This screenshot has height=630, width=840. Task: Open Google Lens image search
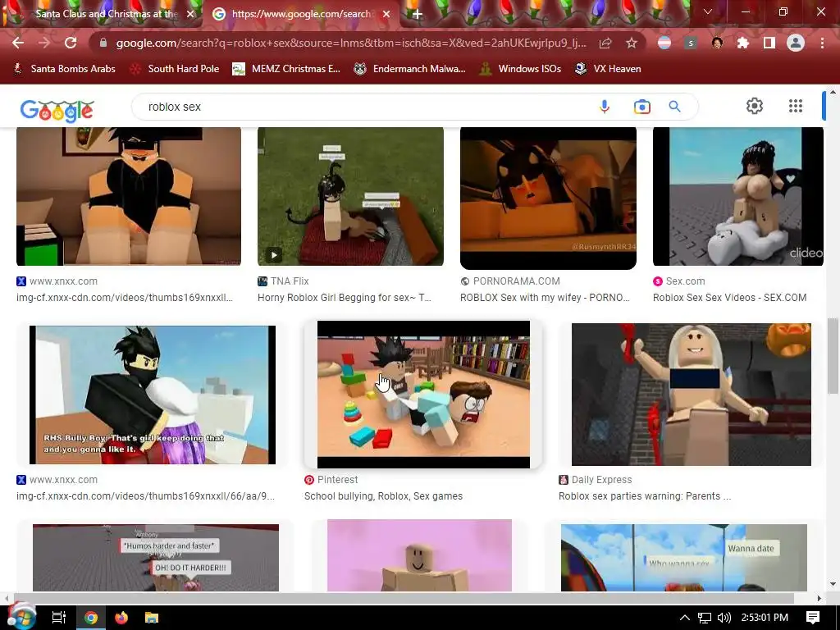pyautogui.click(x=641, y=107)
